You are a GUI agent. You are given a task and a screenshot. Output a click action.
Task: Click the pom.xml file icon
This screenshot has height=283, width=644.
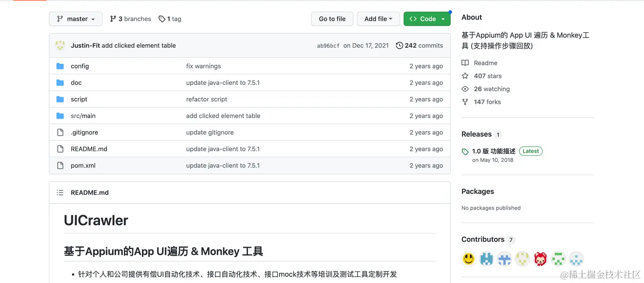coord(60,165)
